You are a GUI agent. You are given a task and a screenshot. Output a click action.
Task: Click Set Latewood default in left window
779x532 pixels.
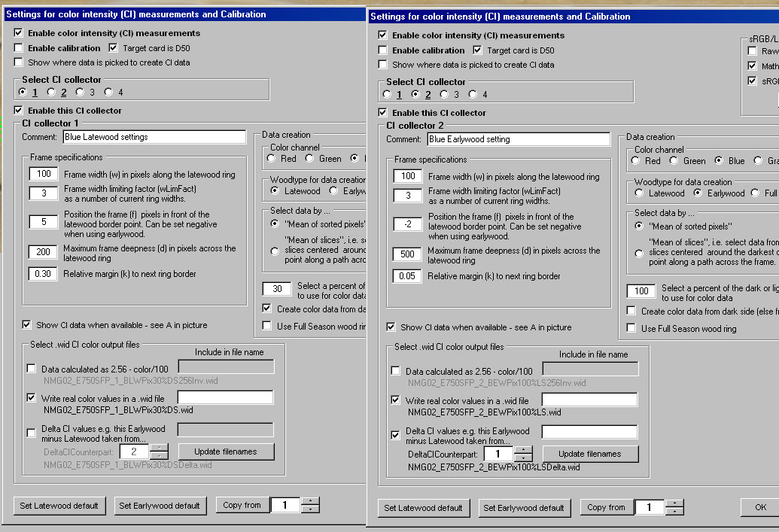click(59, 506)
